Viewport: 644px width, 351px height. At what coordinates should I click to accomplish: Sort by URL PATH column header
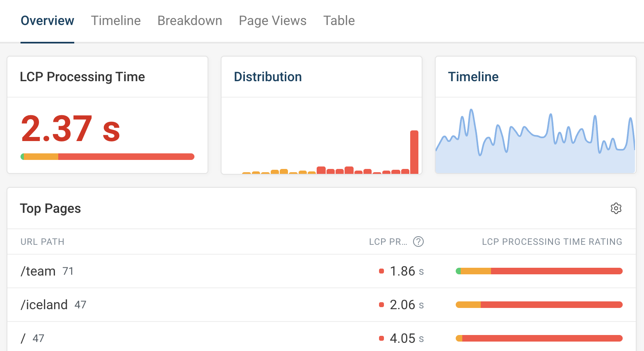(43, 242)
